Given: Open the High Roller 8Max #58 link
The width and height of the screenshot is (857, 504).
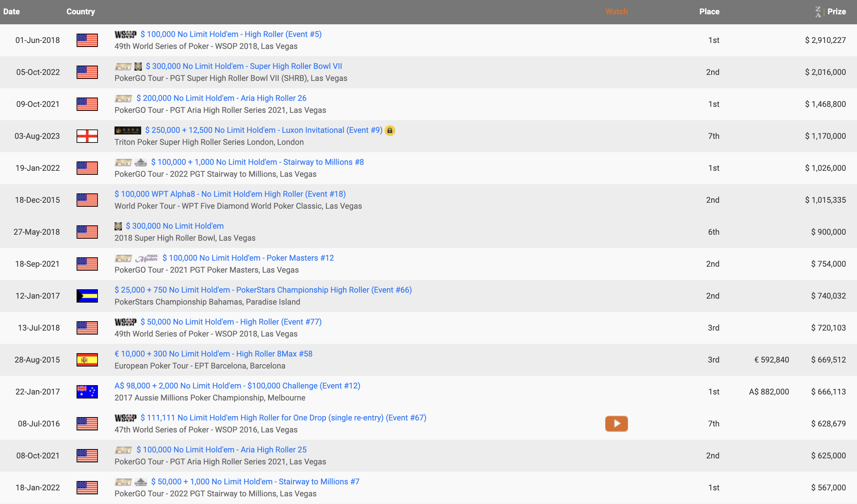Looking at the screenshot, I should [x=213, y=354].
